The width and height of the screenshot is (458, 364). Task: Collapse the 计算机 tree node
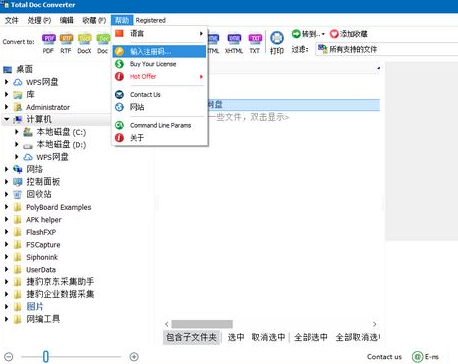click(6, 119)
